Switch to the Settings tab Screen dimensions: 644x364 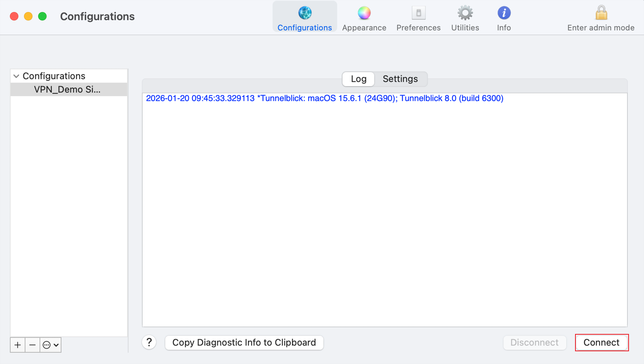(400, 79)
